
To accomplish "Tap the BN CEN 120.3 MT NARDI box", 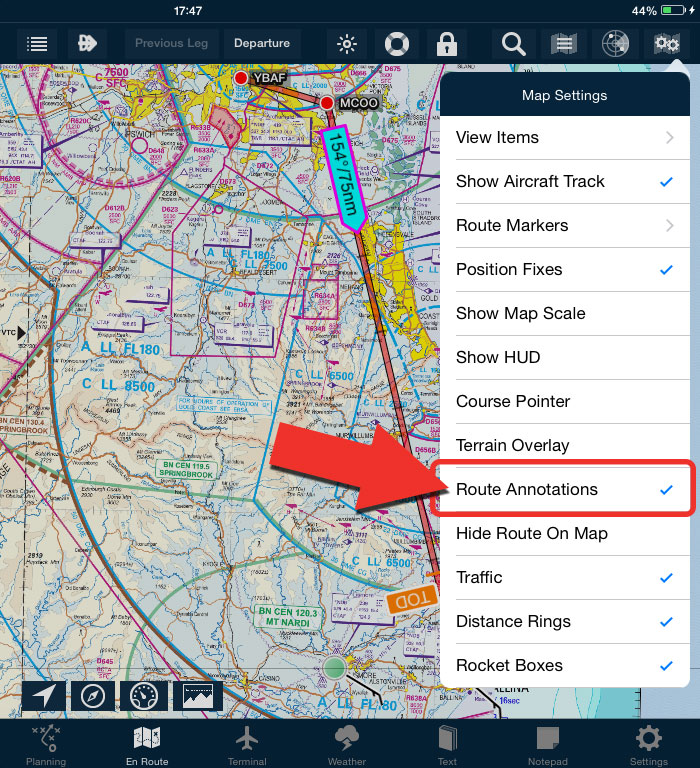I will pos(288,617).
